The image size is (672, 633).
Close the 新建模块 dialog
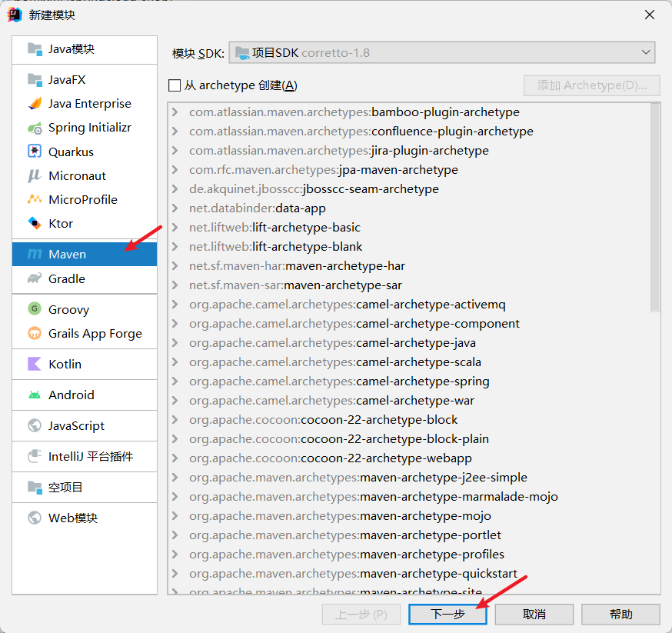click(x=649, y=15)
